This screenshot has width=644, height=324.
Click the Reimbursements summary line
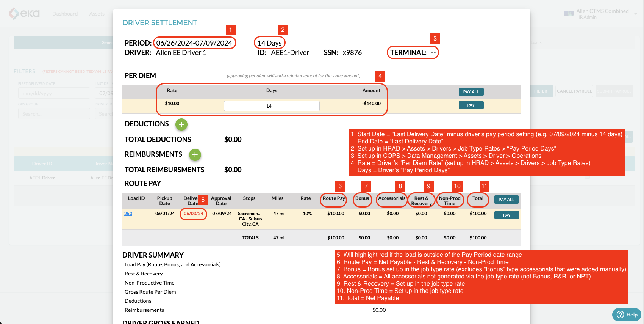click(x=144, y=310)
